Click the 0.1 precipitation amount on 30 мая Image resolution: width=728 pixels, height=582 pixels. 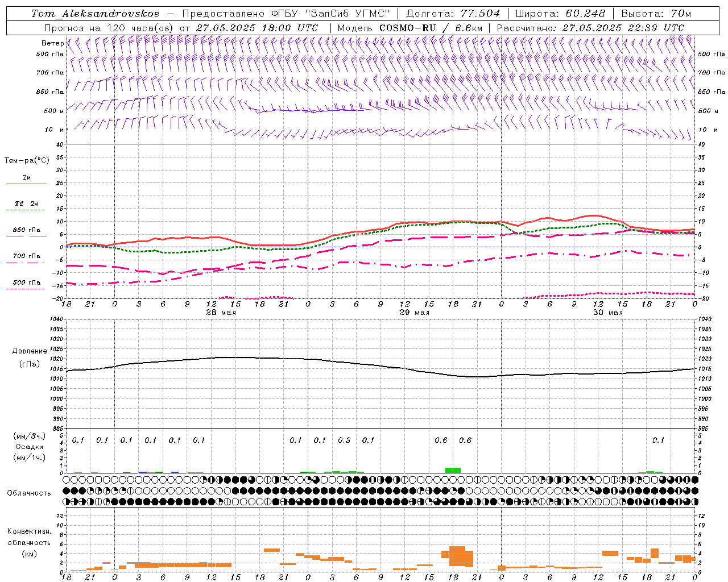click(658, 440)
